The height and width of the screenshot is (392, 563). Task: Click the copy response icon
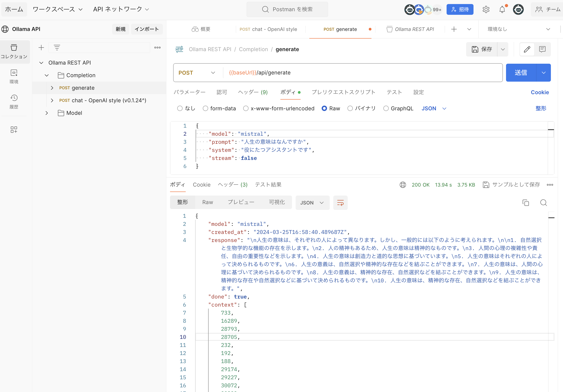point(525,203)
